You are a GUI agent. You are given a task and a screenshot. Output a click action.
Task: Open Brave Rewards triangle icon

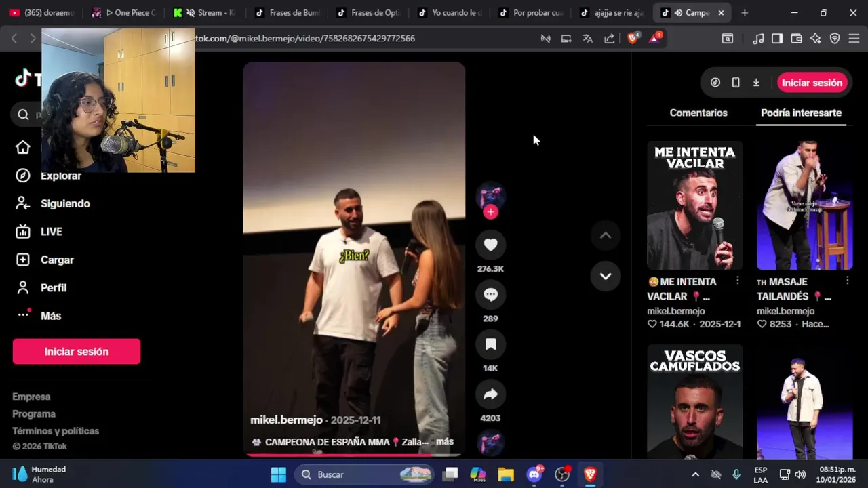pyautogui.click(x=656, y=38)
